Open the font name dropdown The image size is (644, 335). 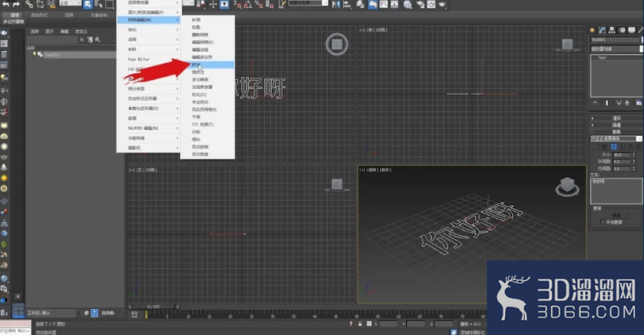pyautogui.click(x=616, y=138)
